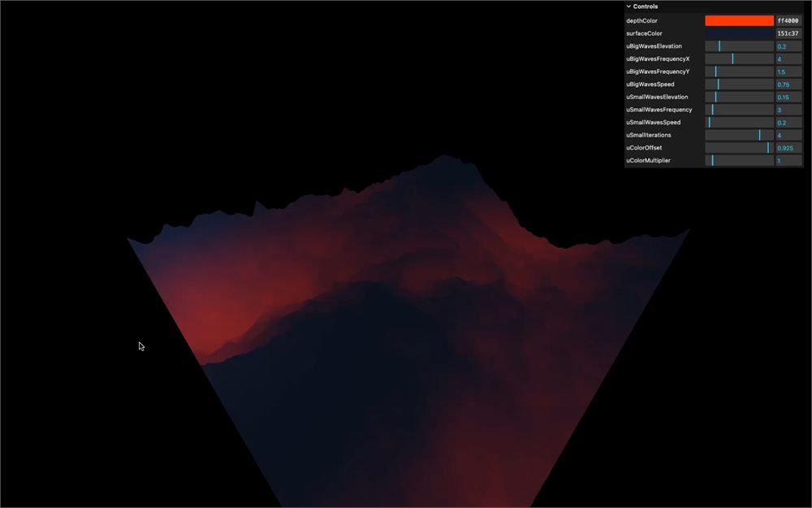Focus the uSmallWavesSpeed number field
This screenshot has width=812, height=508.
(788, 123)
